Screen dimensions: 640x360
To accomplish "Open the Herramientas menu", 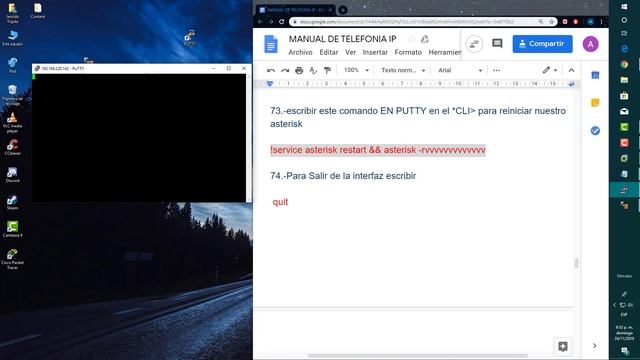I will 445,52.
